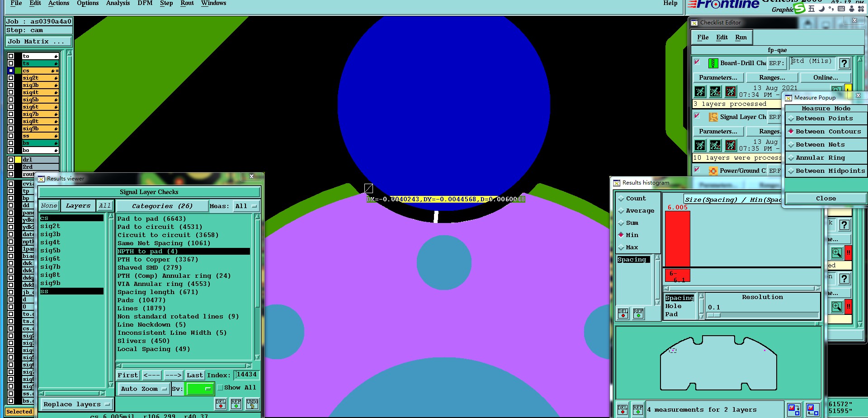Click upper magnifier icon in Checklist Editor

837,253
